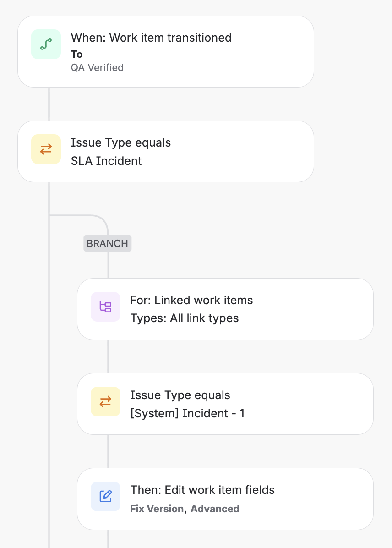The width and height of the screenshot is (392, 548).
Task: Click the blue edit pencil icon
Action: coord(105,497)
